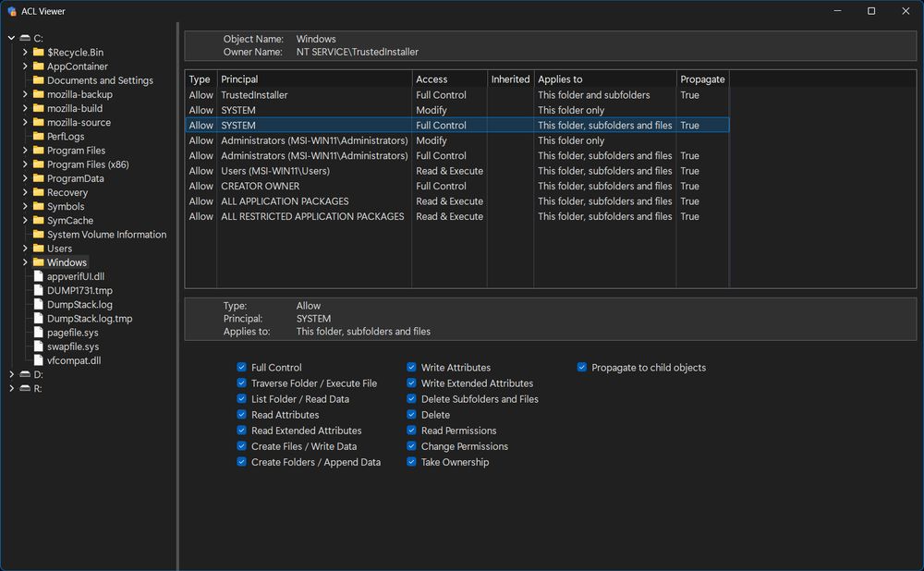Toggle the Take Ownership checkbox

click(411, 462)
